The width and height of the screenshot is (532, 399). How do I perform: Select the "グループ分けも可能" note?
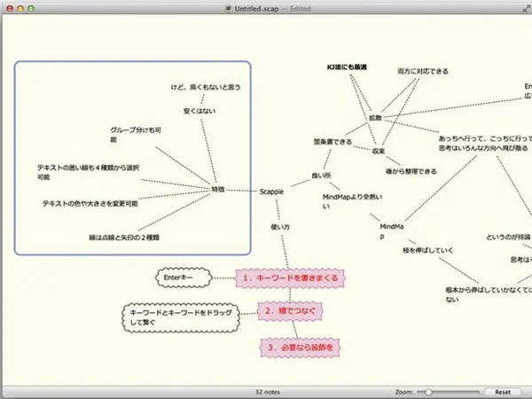(136, 135)
